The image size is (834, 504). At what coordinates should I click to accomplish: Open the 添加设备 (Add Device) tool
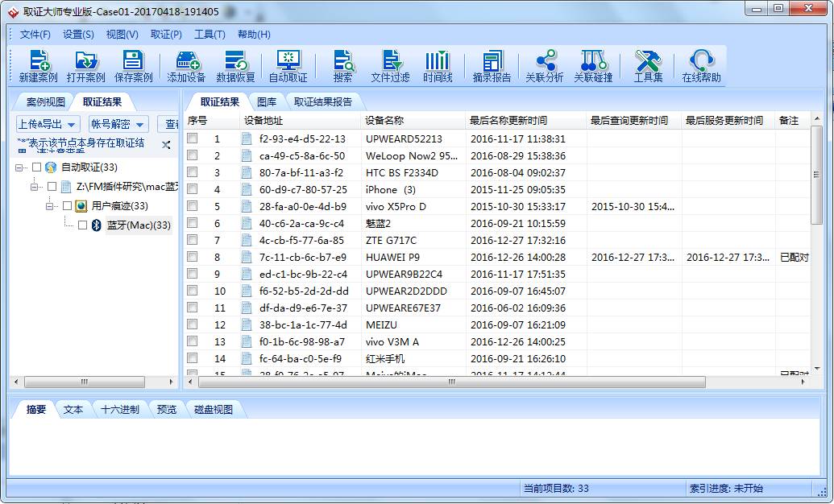click(186, 66)
